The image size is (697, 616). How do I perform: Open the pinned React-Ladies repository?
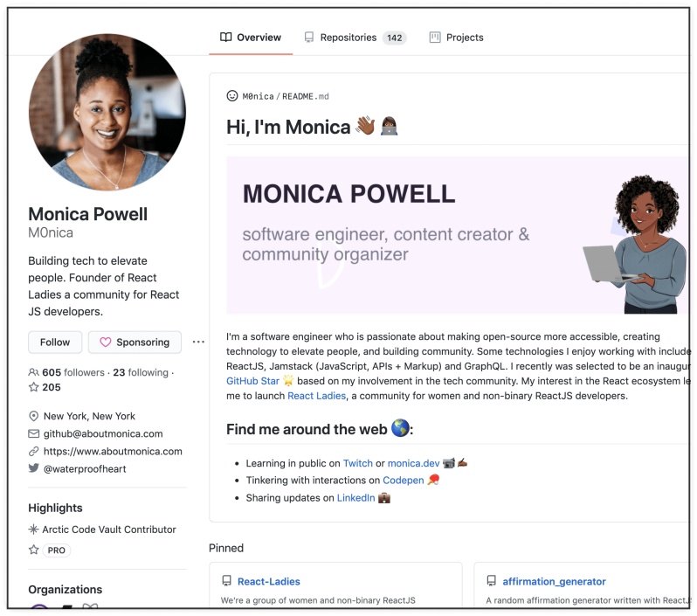pos(269,581)
